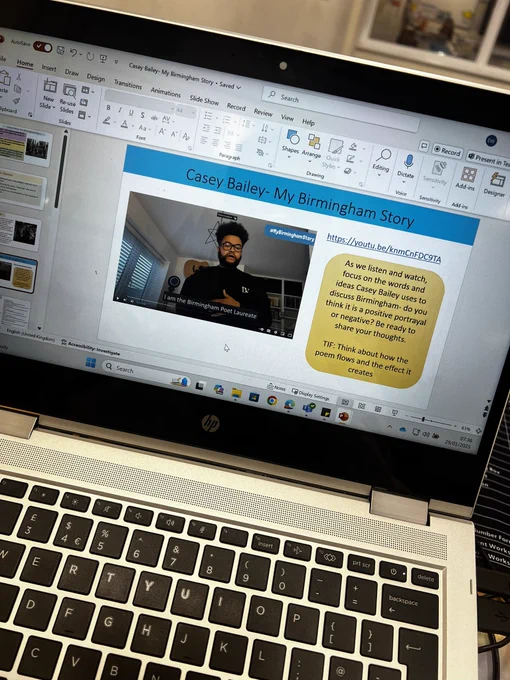Open the Editing menu
The width and height of the screenshot is (510, 680).
click(x=381, y=161)
